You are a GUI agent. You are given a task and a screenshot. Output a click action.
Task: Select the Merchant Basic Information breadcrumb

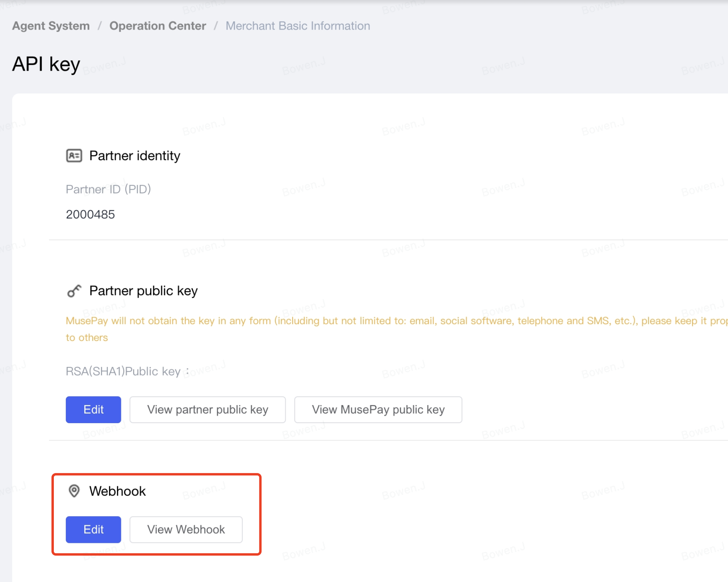click(x=298, y=26)
